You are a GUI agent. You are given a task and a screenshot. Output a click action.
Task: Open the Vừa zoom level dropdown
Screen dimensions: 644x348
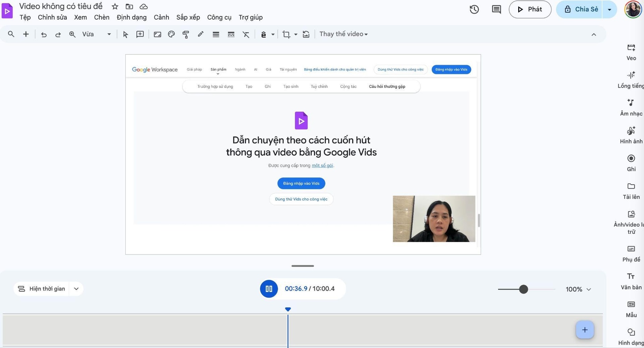coord(97,34)
